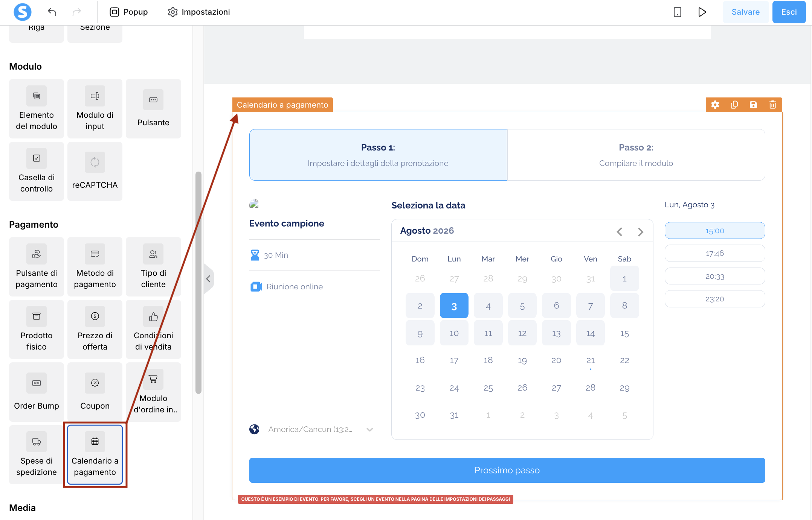Screen dimensions: 812x520
Task: Select August 14 on calendar
Action: (591, 333)
